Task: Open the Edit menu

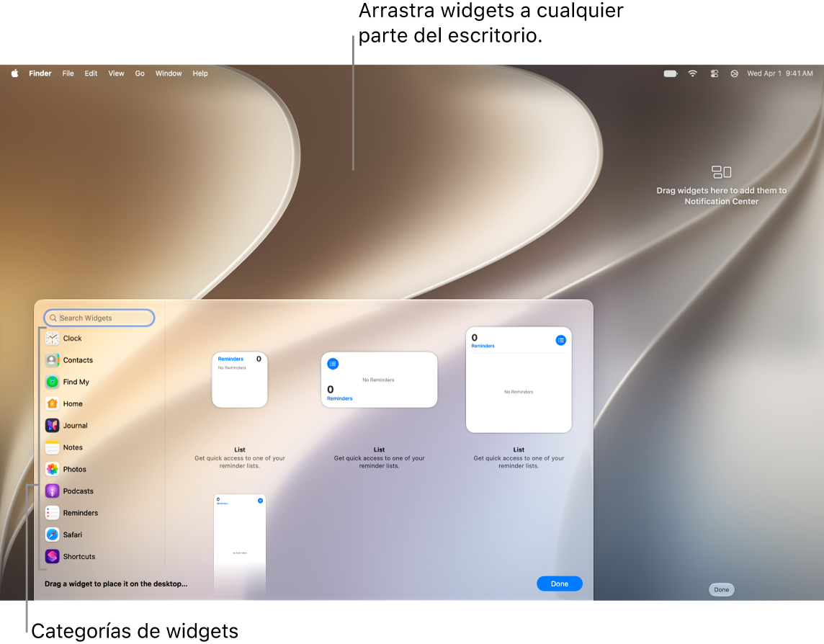Action: coord(91,73)
